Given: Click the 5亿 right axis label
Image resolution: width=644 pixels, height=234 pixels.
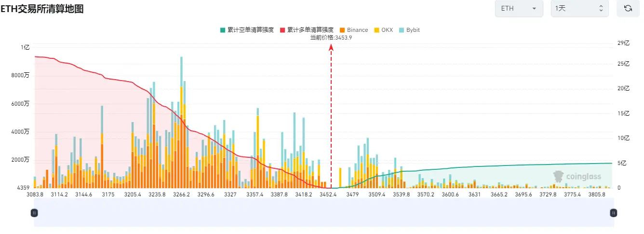Looking at the screenshot, I should click(x=622, y=163).
